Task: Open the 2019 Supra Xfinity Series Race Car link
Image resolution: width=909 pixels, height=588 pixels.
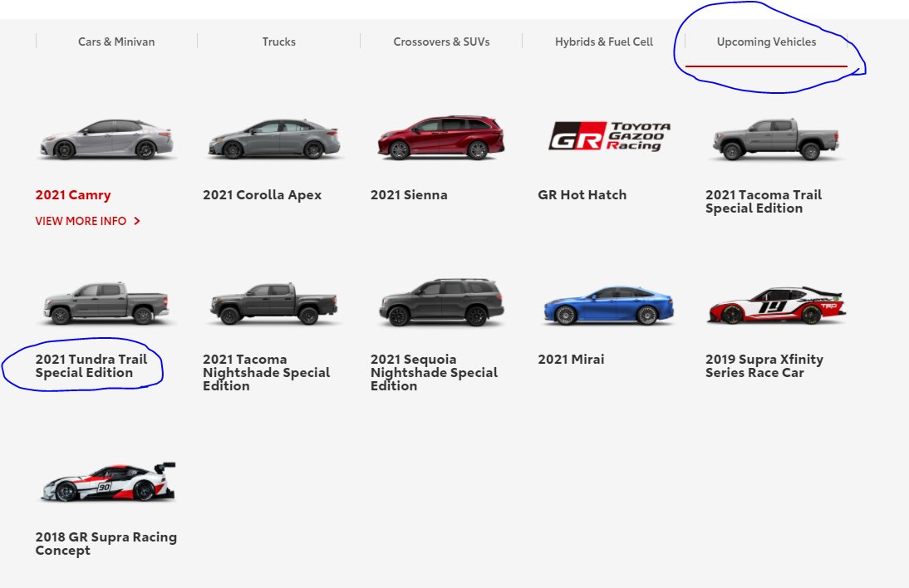Action: [764, 366]
